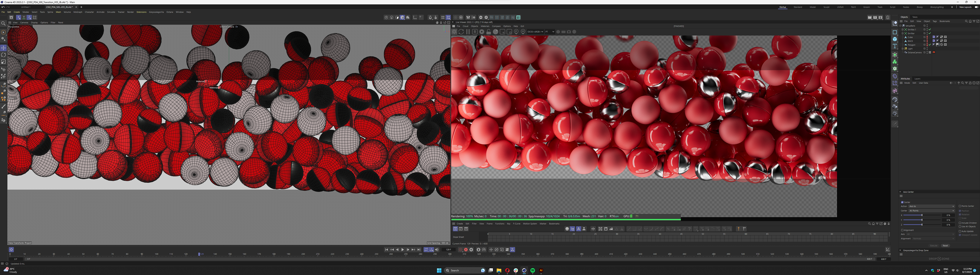The width and height of the screenshot is (980, 275).
Task: Open the MoGraph menu
Action: coord(78,12)
